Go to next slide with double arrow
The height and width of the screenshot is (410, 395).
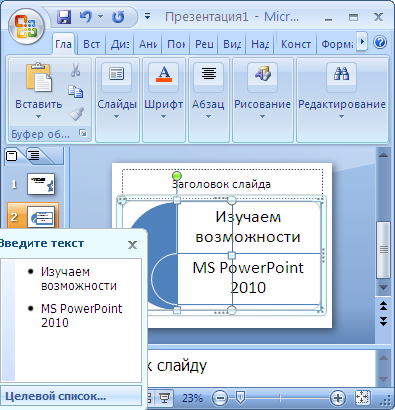[x=383, y=321]
